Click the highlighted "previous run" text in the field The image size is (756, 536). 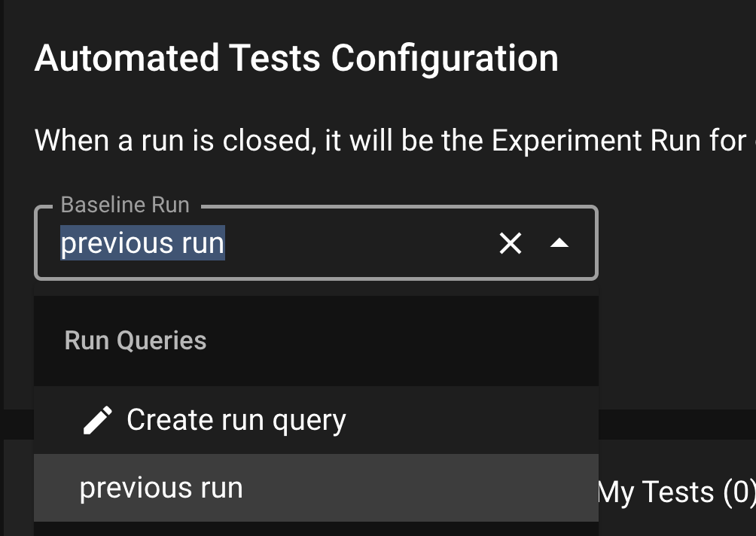click(x=142, y=243)
